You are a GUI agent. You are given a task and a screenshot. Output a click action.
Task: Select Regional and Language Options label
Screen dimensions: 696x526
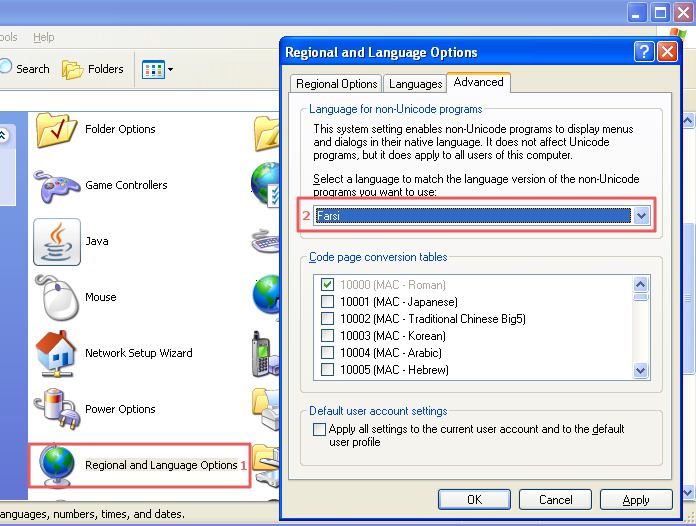pyautogui.click(x=161, y=465)
